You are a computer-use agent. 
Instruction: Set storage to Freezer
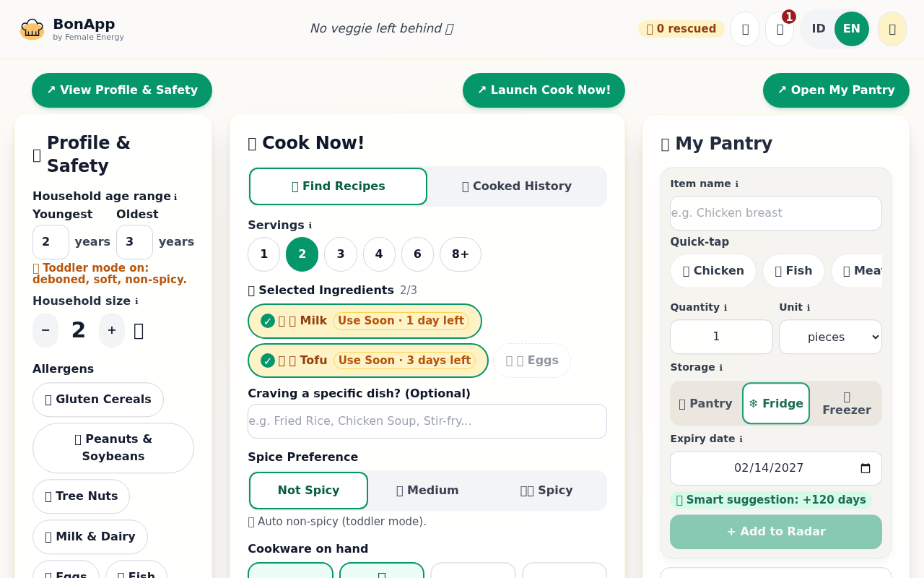847,403
